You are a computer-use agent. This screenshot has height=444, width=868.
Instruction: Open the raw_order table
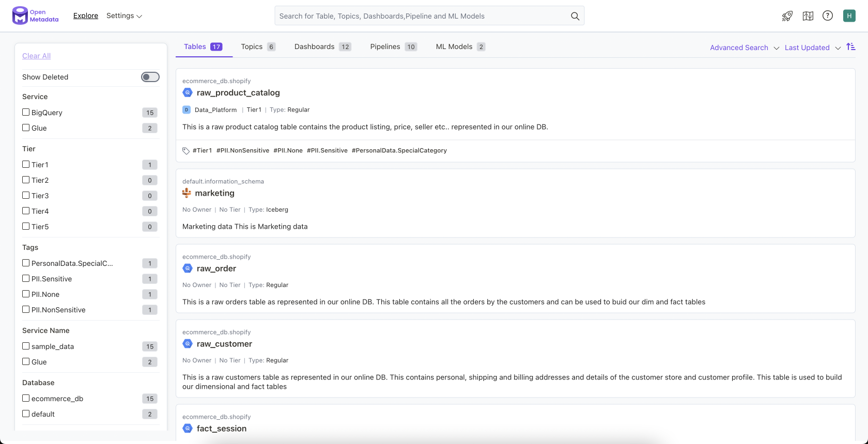tap(216, 268)
